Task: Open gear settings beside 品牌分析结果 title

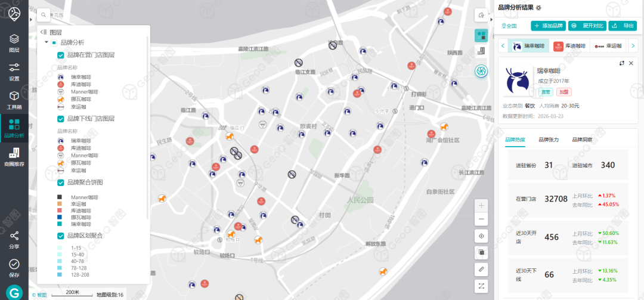Action: coord(539,8)
